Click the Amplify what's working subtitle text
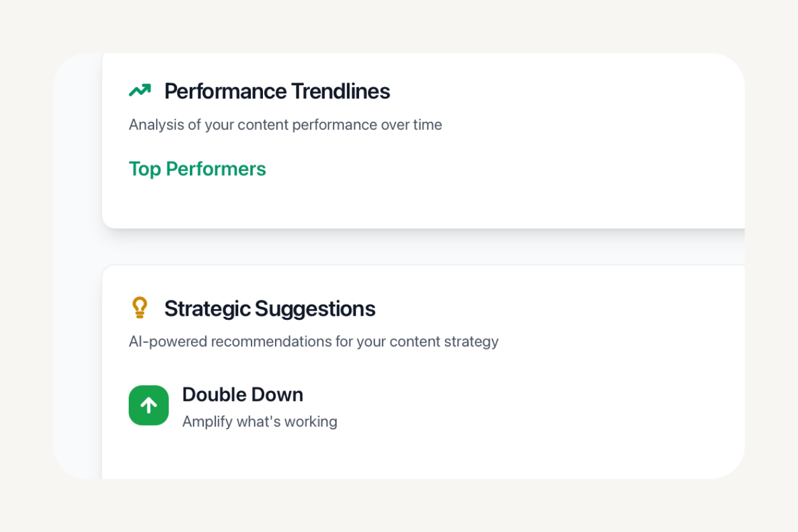Screen dimensions: 798x532 (259, 421)
